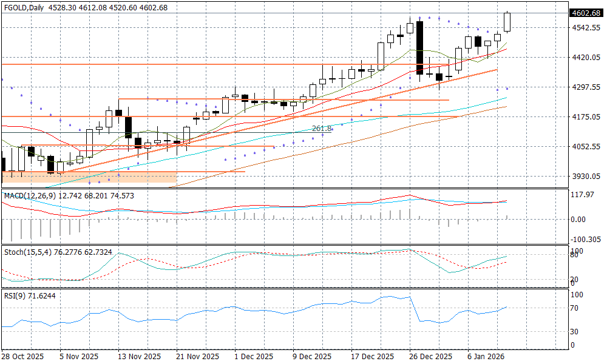Click the 13 Nov 2025 date label
This screenshot has height=364, width=607.
click(138, 356)
